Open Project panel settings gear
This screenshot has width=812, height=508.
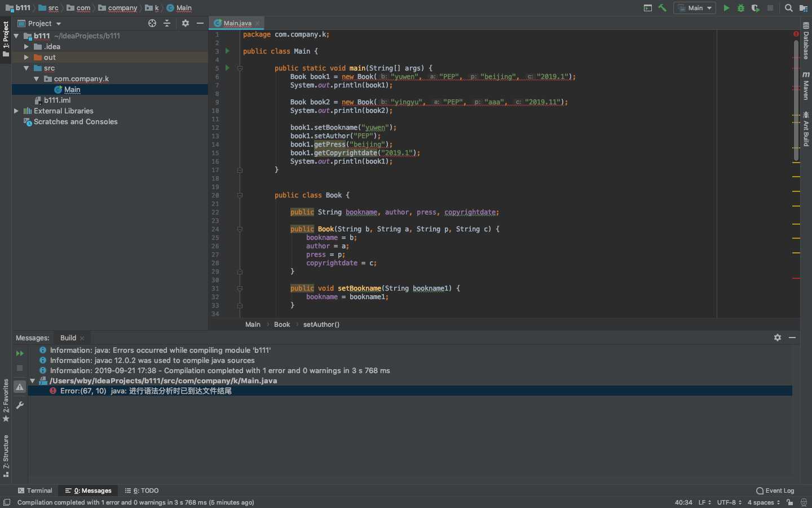pyautogui.click(x=186, y=23)
